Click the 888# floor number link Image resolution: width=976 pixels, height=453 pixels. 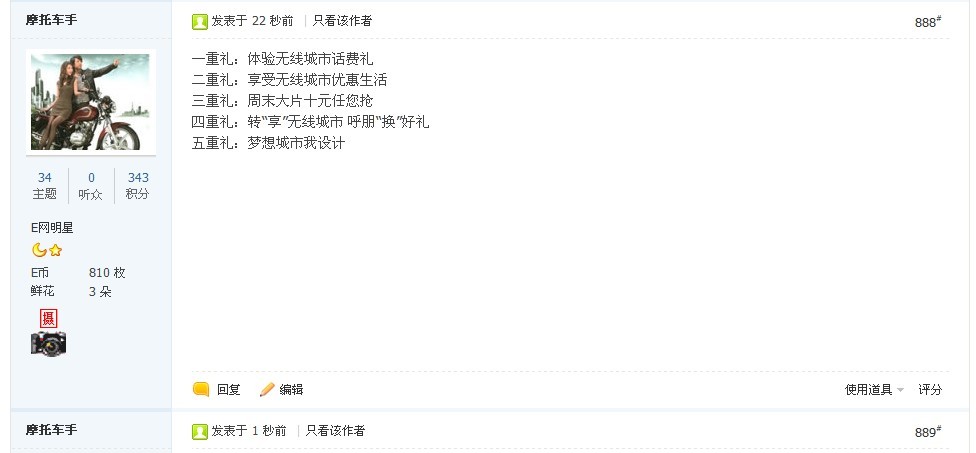927,22
